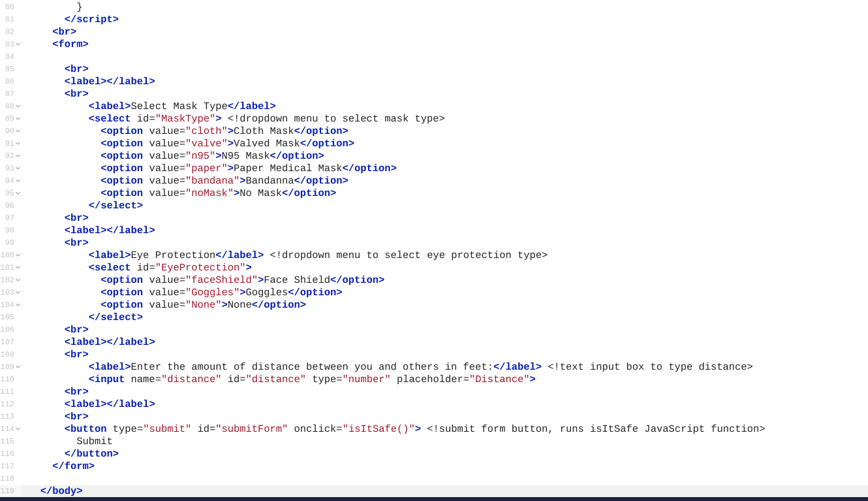This screenshot has width=868, height=501.
Task: Click line number 80 in the gutter
Action: click(x=9, y=7)
